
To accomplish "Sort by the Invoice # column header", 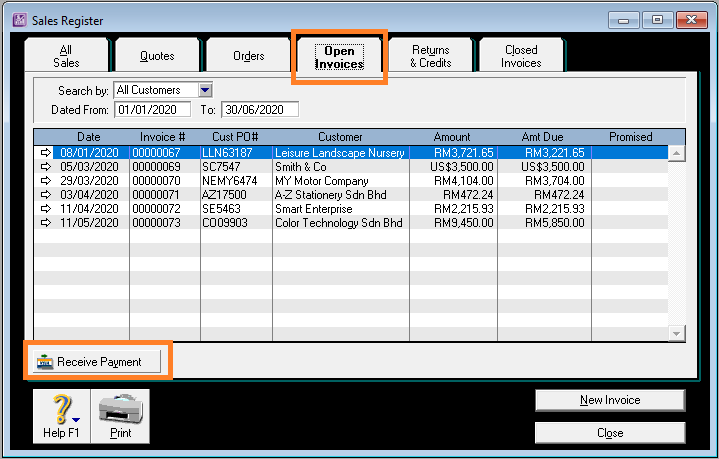I will pos(162,137).
